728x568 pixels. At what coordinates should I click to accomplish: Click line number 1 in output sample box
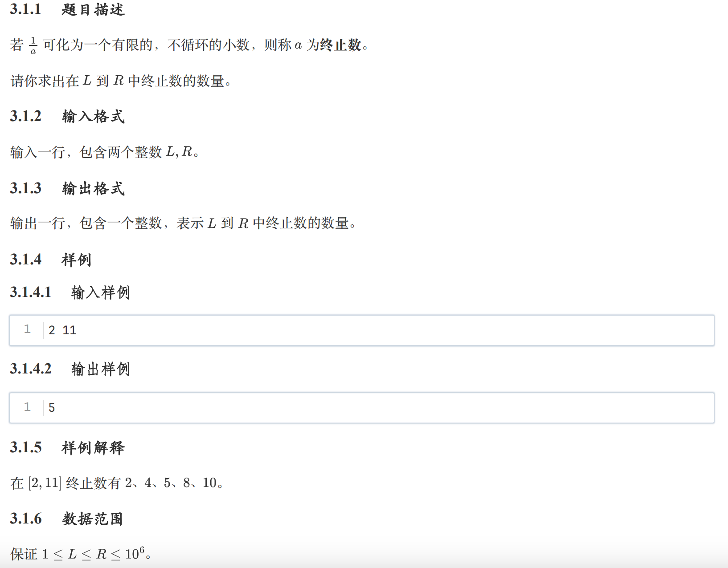point(27,407)
